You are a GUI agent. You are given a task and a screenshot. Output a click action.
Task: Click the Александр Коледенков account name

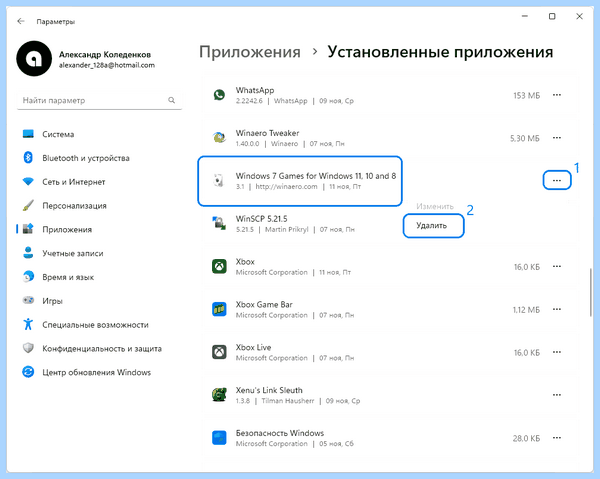point(105,54)
